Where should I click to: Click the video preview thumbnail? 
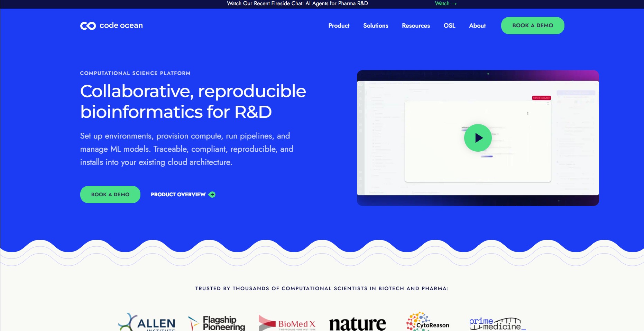478,138
